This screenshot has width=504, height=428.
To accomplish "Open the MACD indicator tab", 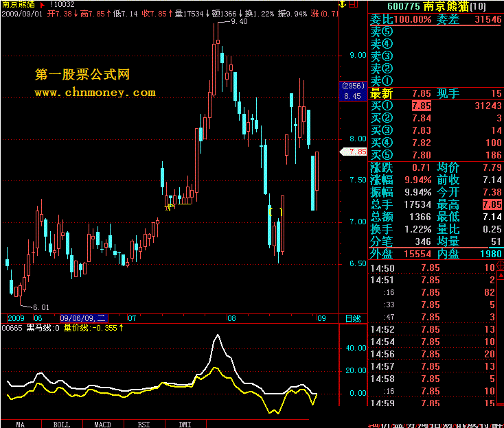I will (103, 424).
